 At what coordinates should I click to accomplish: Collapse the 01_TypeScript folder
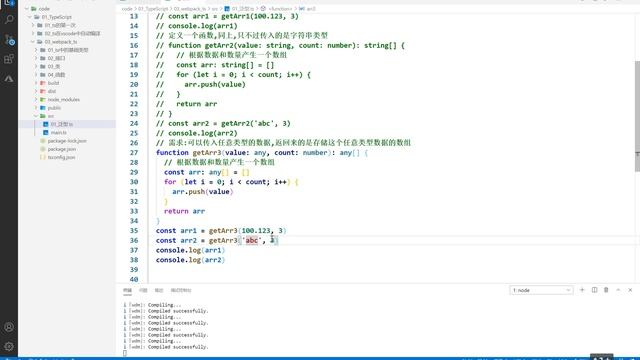point(30,17)
